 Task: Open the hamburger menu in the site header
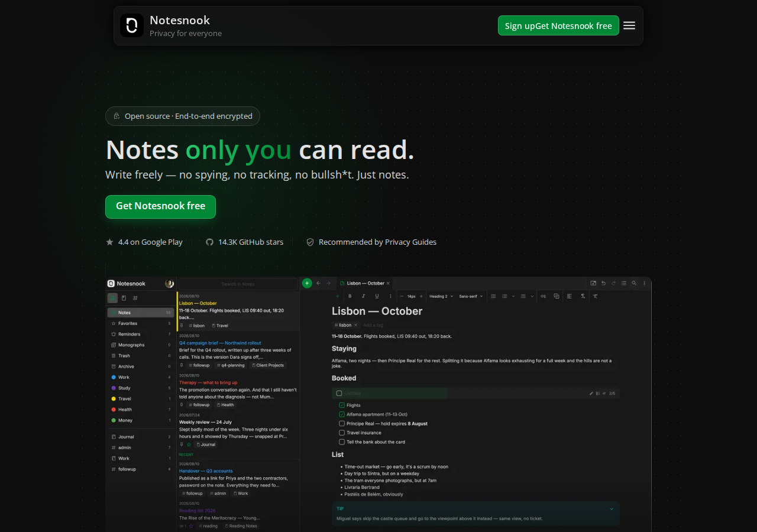(629, 25)
